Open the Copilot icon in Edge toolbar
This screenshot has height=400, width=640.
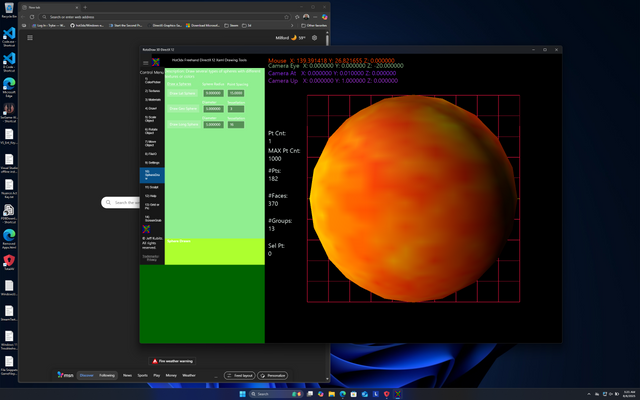(x=324, y=17)
